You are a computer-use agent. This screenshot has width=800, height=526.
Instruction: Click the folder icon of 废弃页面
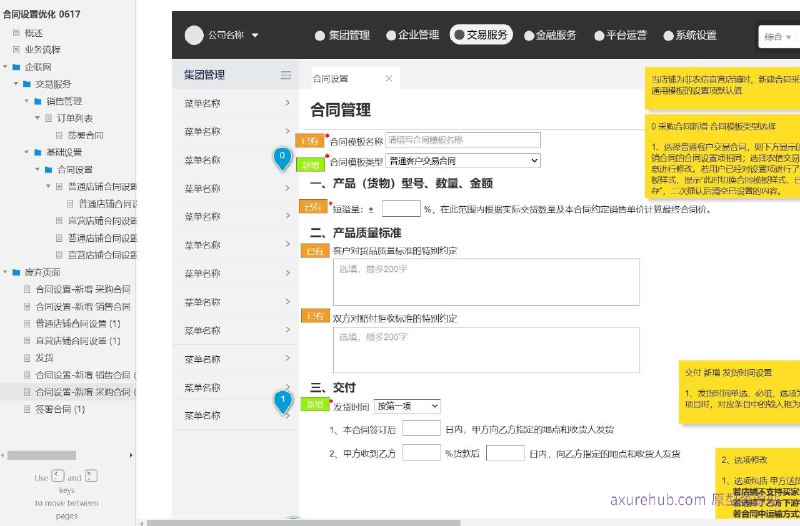pyautogui.click(x=16, y=272)
